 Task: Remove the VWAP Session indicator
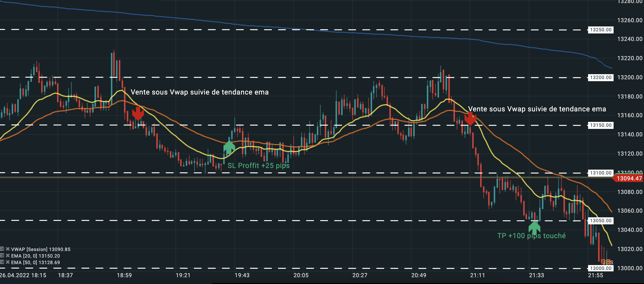[8, 249]
